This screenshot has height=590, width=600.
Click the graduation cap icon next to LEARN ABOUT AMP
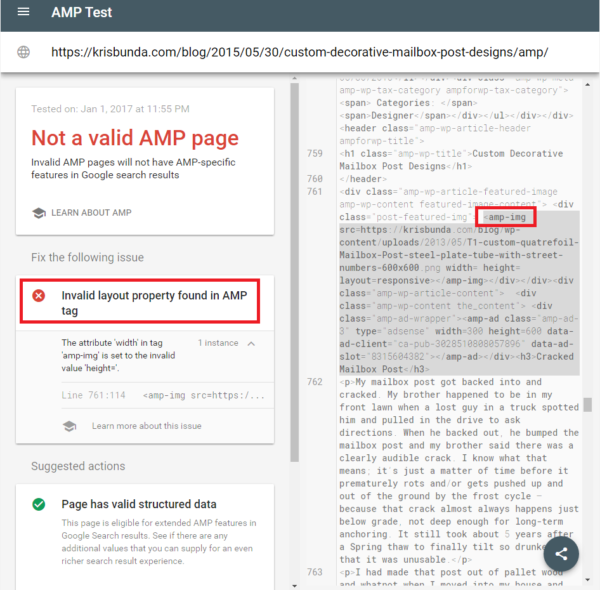(x=39, y=213)
